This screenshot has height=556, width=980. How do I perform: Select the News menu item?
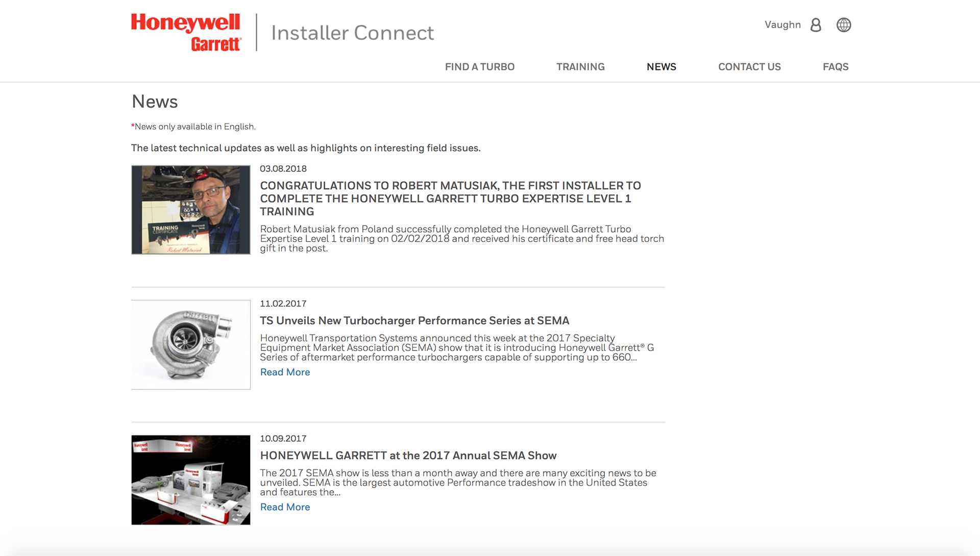pos(661,67)
